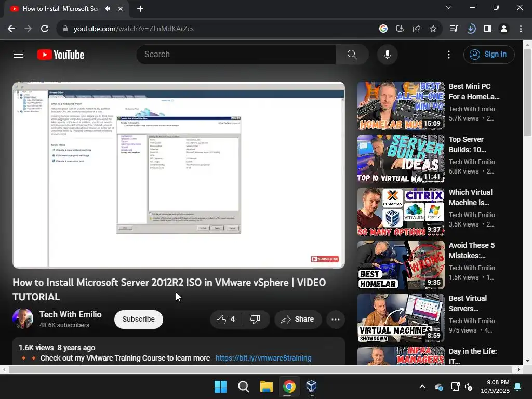The image size is (532, 399).
Task: Open Windows taskbar search
Action: [x=243, y=387]
